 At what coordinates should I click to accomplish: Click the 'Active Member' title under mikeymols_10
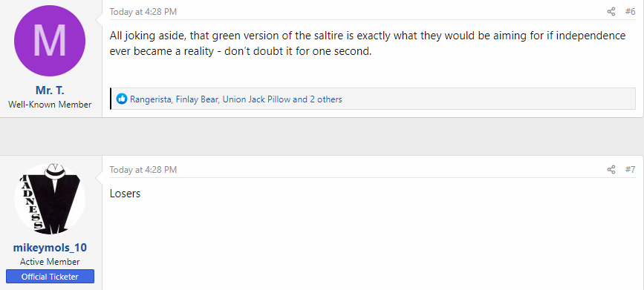coord(50,262)
